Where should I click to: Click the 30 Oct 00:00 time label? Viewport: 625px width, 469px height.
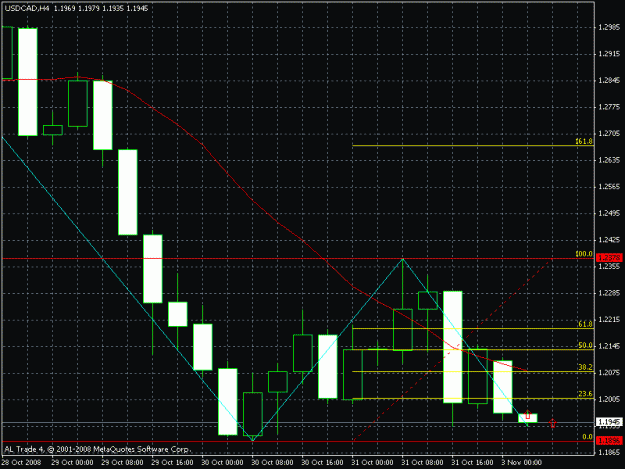222,463
